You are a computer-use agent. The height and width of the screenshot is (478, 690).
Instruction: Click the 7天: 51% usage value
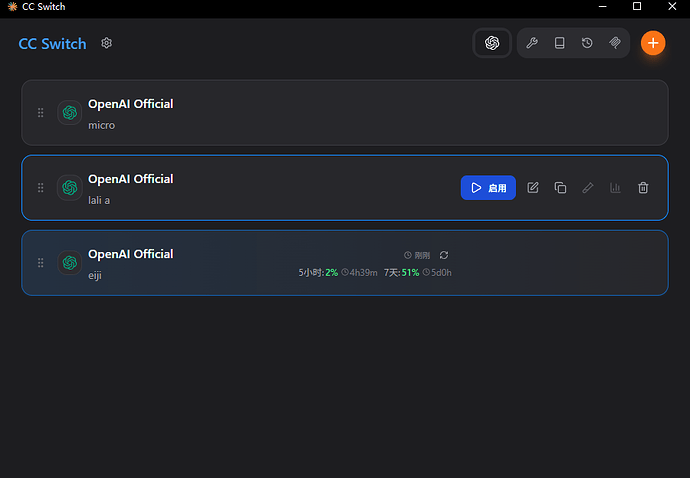click(x=401, y=273)
